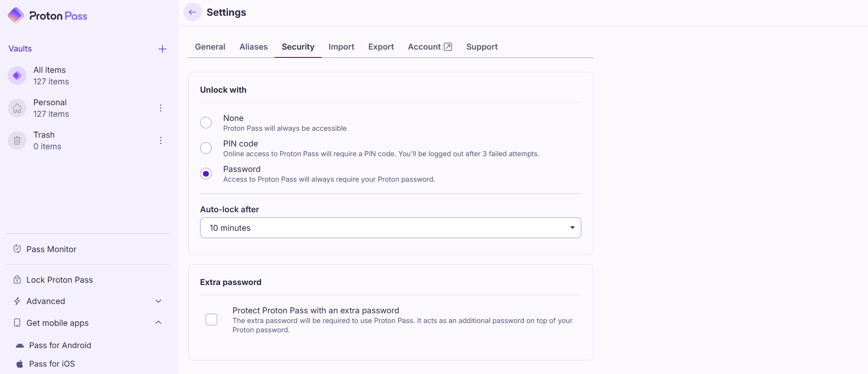868x374 pixels.
Task: Open the Personal vault three-dot menu
Action: pos(161,108)
